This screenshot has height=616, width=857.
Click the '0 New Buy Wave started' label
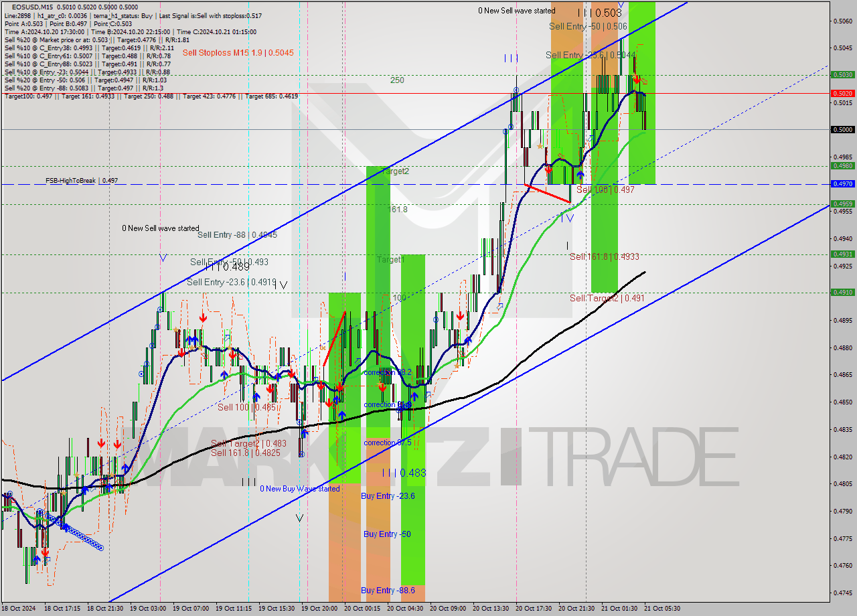[300, 489]
